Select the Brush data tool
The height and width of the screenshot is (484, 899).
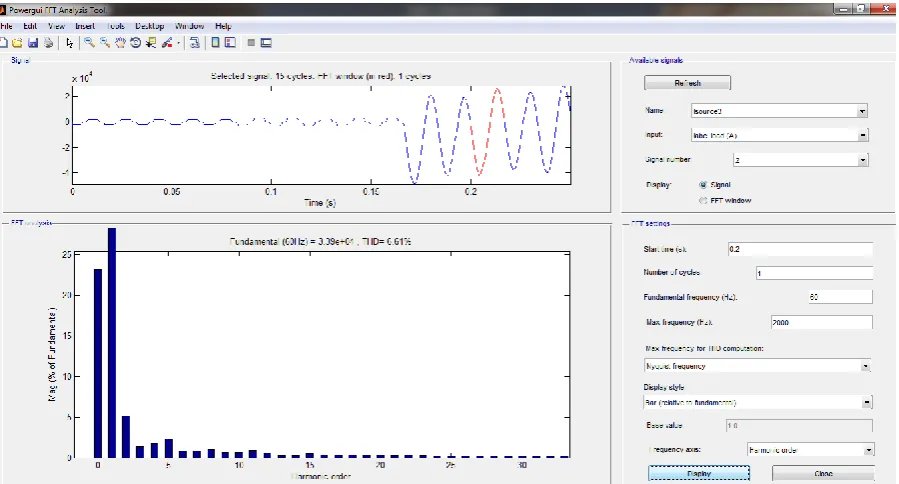[x=167, y=43]
